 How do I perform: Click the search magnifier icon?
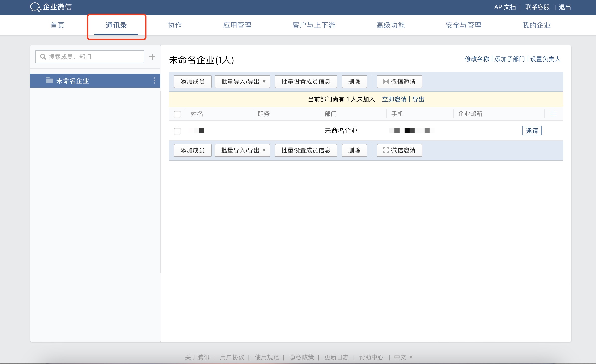click(x=43, y=56)
